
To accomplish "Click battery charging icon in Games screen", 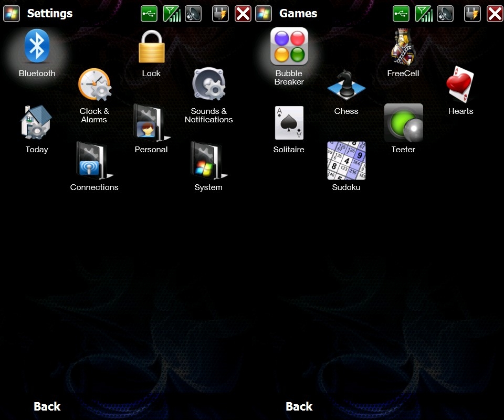I will point(472,14).
